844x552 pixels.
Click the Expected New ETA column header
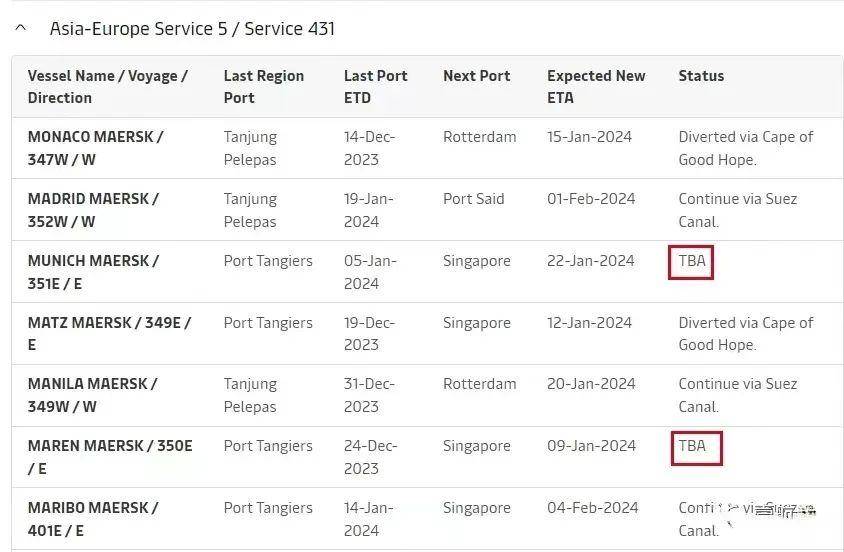(x=596, y=87)
